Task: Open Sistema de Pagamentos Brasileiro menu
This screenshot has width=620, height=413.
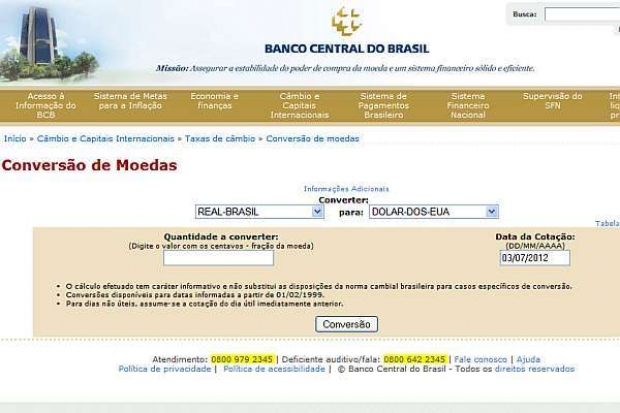Action: point(383,105)
